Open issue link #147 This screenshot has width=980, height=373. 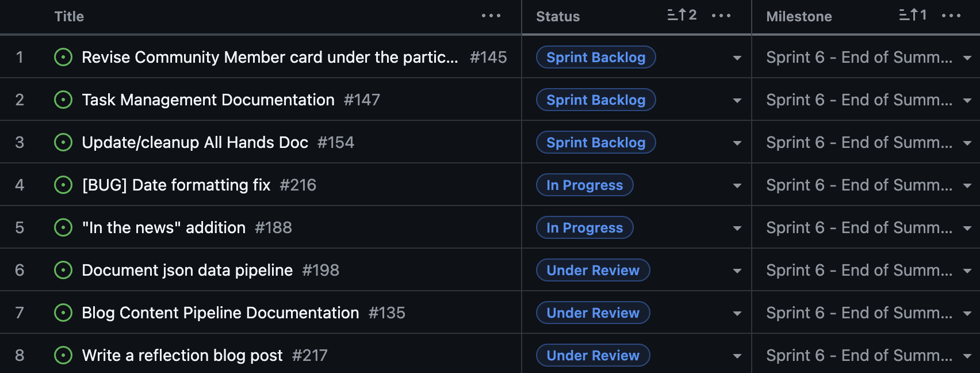click(362, 100)
